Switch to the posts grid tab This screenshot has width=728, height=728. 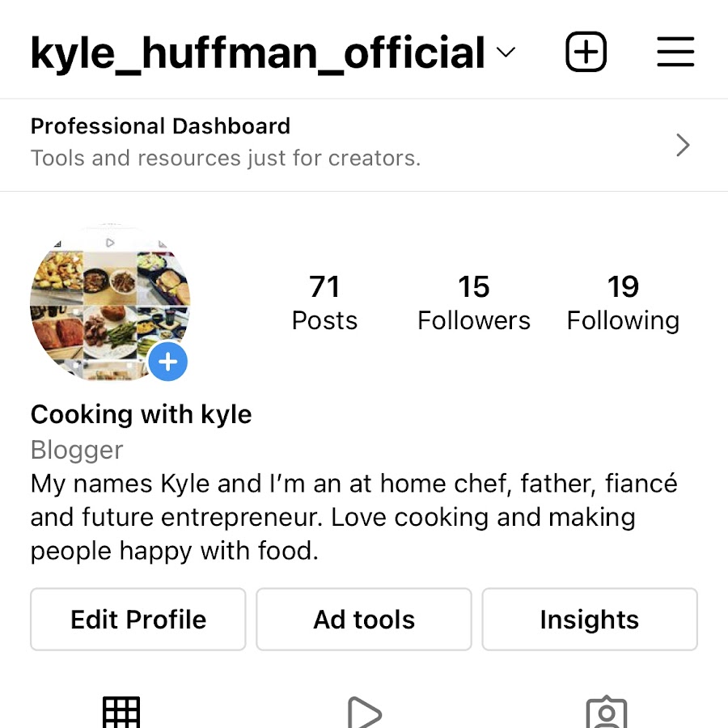[x=121, y=712]
